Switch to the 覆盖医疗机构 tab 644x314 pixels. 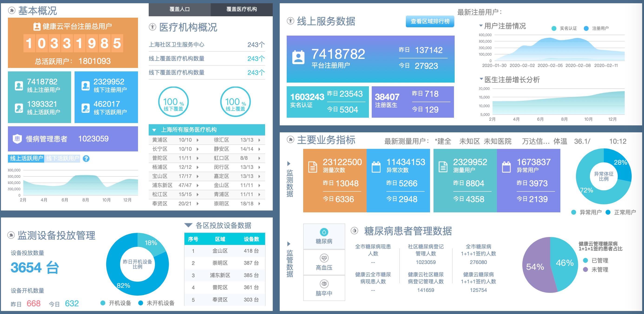(x=242, y=10)
